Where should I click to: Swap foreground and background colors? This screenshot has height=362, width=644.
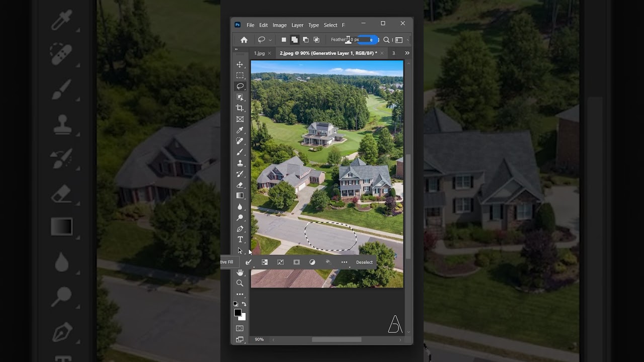click(x=244, y=304)
